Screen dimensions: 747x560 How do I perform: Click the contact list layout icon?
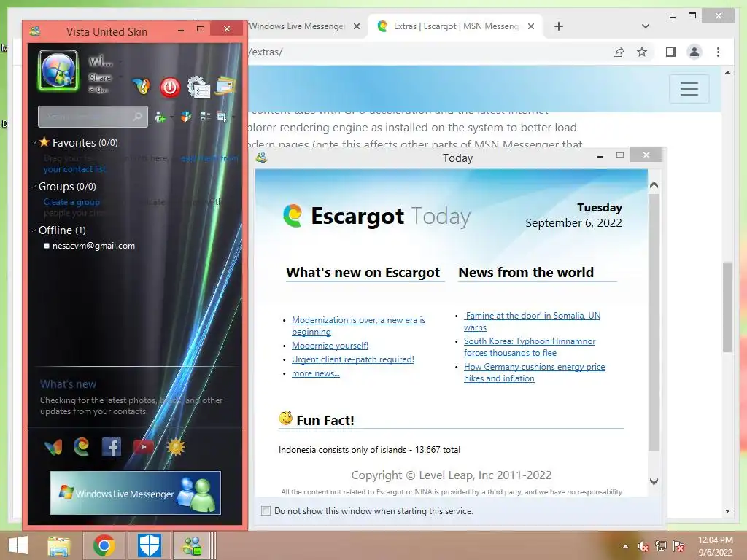205,116
